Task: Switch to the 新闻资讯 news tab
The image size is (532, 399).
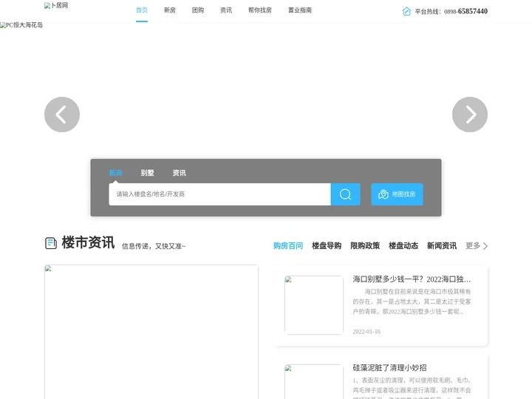Action: (x=441, y=245)
